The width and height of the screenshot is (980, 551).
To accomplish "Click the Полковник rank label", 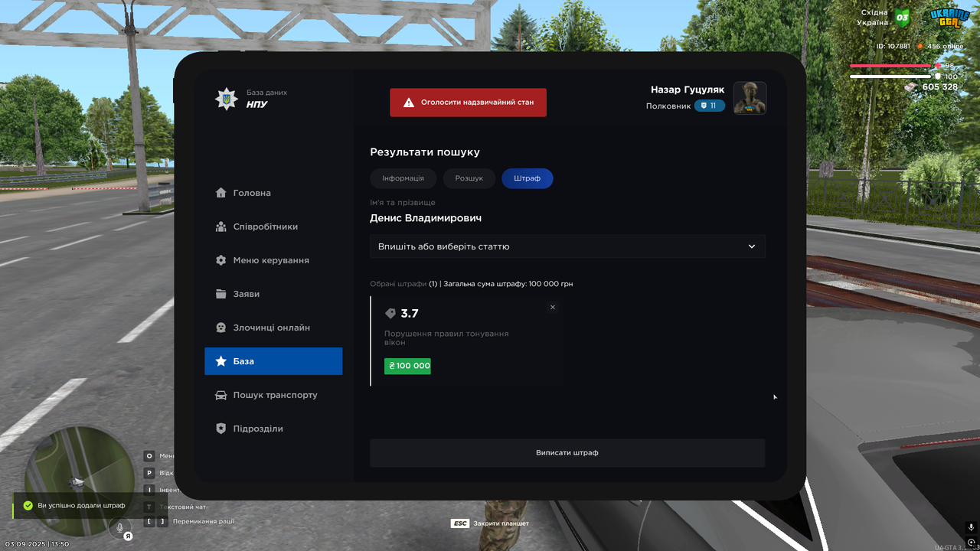I will 668,106.
